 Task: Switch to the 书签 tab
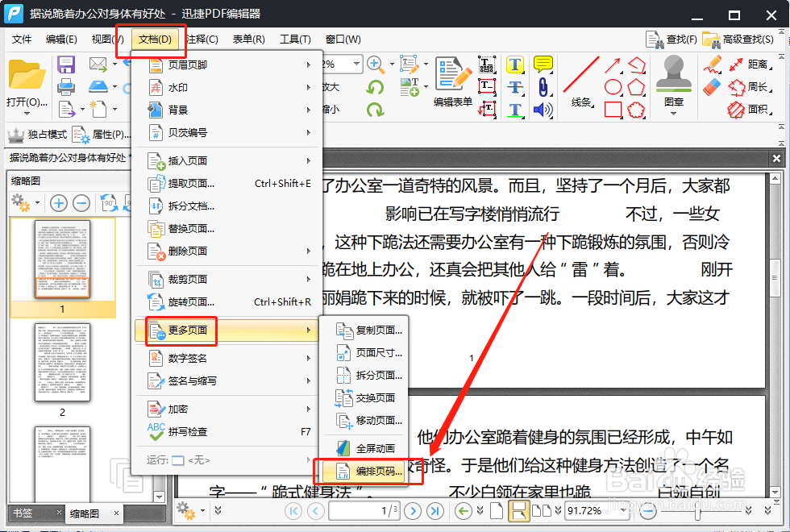point(20,513)
